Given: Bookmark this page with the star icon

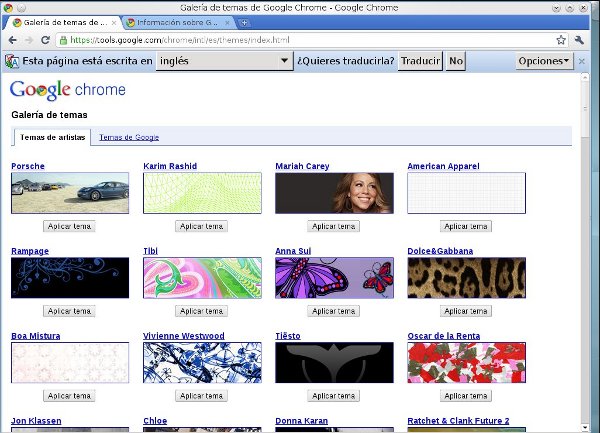Looking at the screenshot, I should (561, 40).
